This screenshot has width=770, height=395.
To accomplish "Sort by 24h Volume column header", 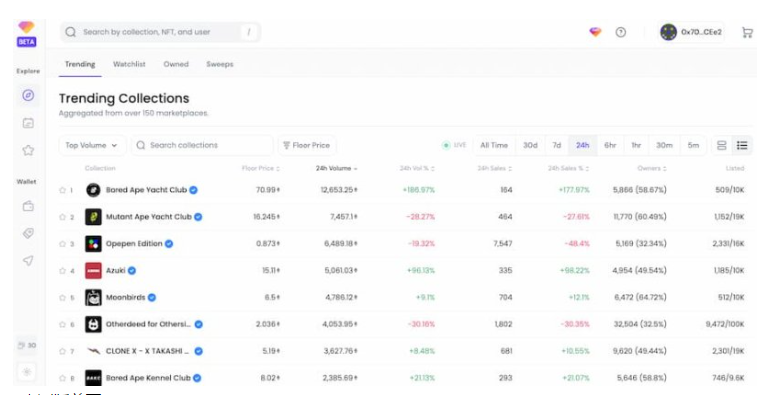I will pos(336,169).
